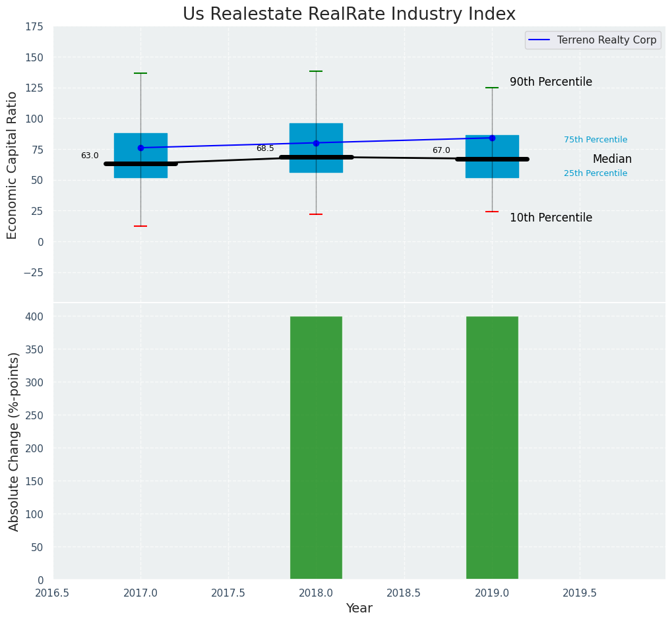Click the blue 2018 Terreno data point
672x621 pixels.
(316, 143)
